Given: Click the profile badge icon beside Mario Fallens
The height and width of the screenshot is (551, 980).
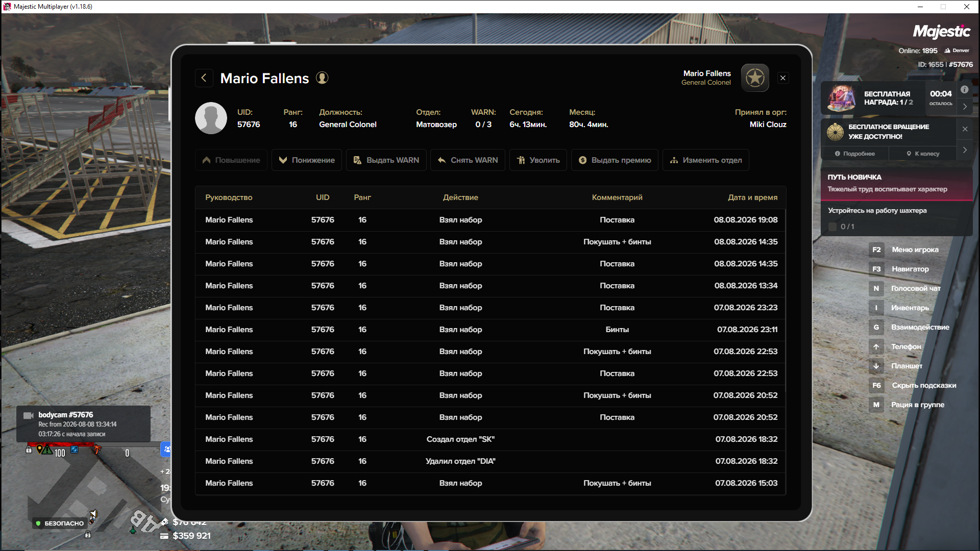Looking at the screenshot, I should [x=322, y=78].
